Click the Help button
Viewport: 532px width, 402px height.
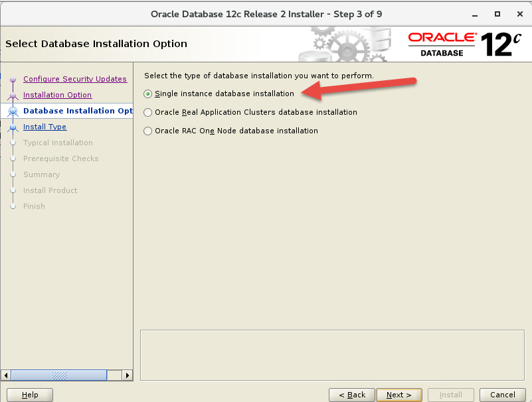click(x=30, y=395)
